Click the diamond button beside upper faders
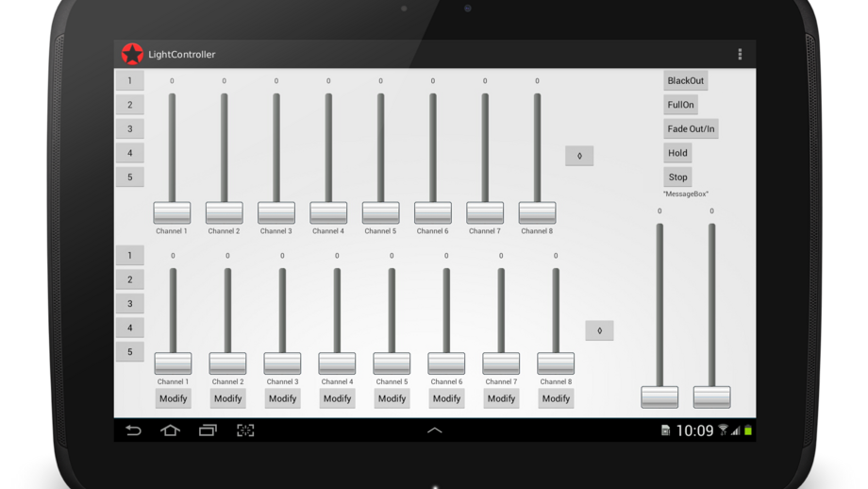This screenshot has width=868, height=489. [x=579, y=156]
